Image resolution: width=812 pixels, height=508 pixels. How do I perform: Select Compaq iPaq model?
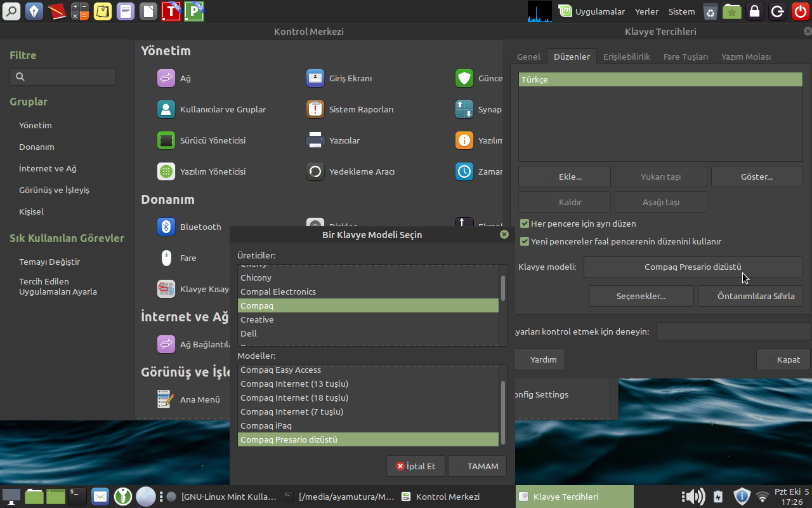pos(368,425)
